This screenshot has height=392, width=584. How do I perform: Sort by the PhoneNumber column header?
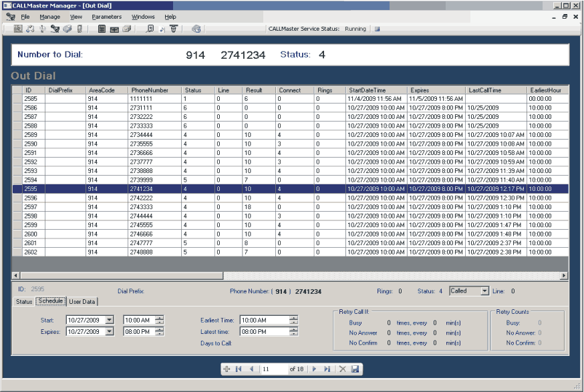click(x=155, y=90)
